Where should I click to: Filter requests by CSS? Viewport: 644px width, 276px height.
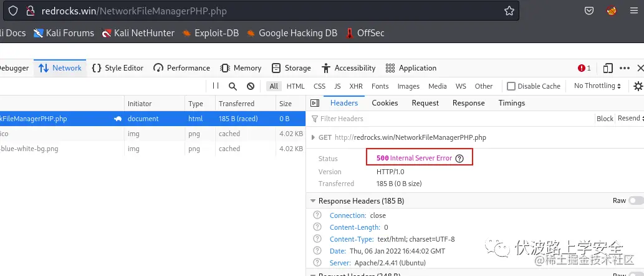320,86
